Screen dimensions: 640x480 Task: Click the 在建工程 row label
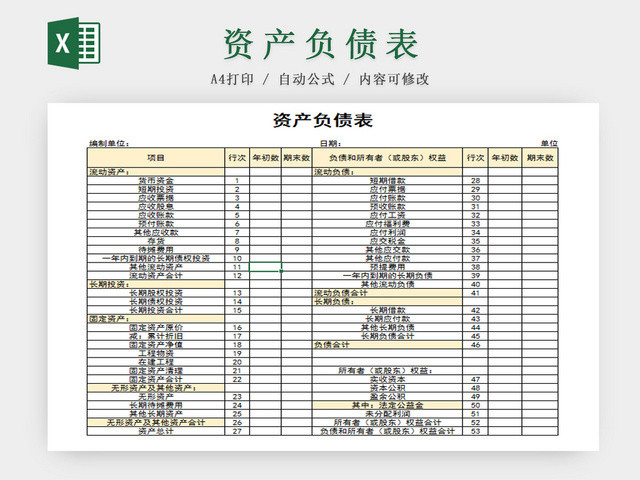[x=156, y=362]
